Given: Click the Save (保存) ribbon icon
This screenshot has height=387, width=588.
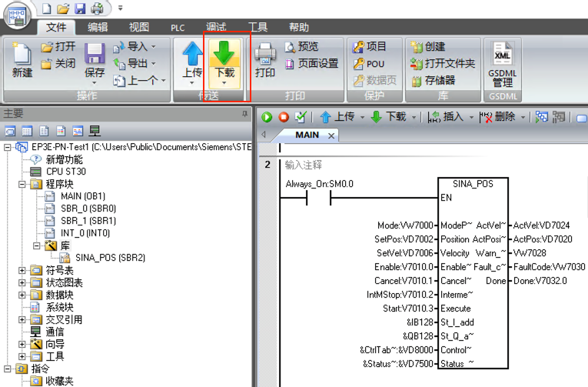Looking at the screenshot, I should click(95, 60).
